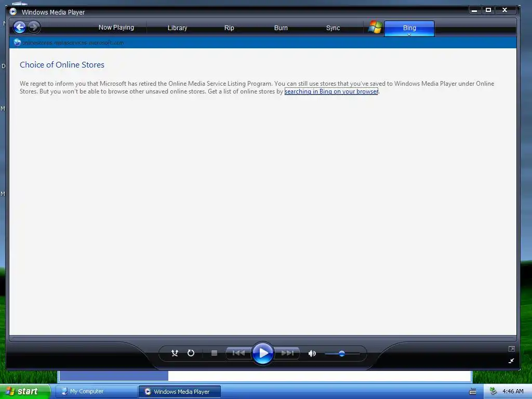Open the Rip tab
Image resolution: width=532 pixels, height=399 pixels.
(229, 28)
